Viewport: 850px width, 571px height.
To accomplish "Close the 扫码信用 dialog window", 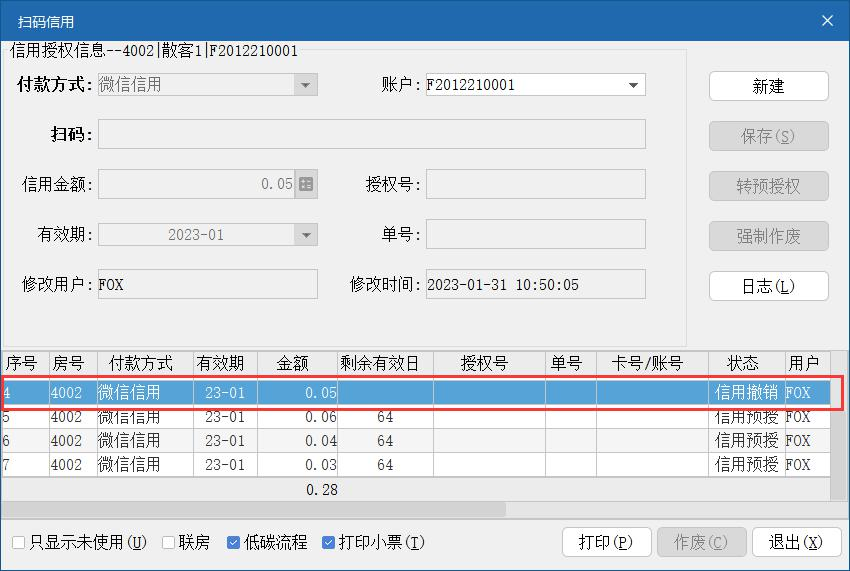I will coord(827,21).
